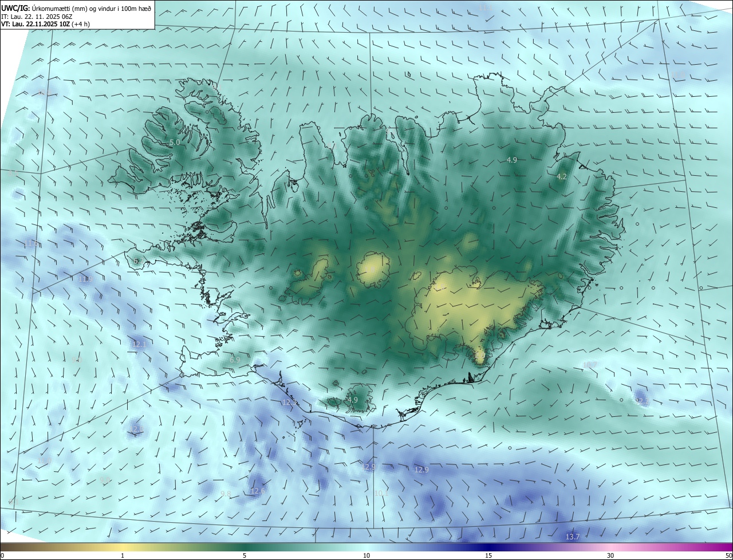This screenshot has width=733, height=560.
Task: Click the 12.1 value west of Reykjanes
Action: pyautogui.click(x=140, y=344)
